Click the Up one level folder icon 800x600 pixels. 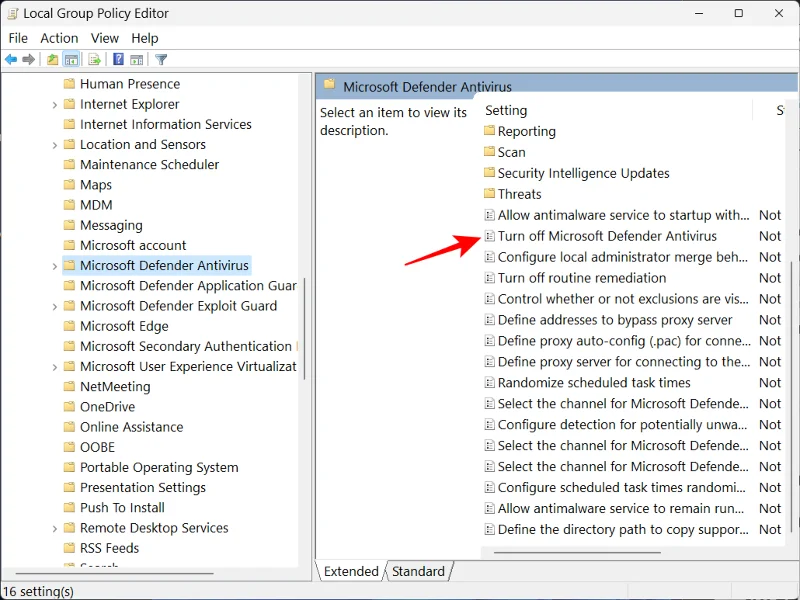click(52, 59)
